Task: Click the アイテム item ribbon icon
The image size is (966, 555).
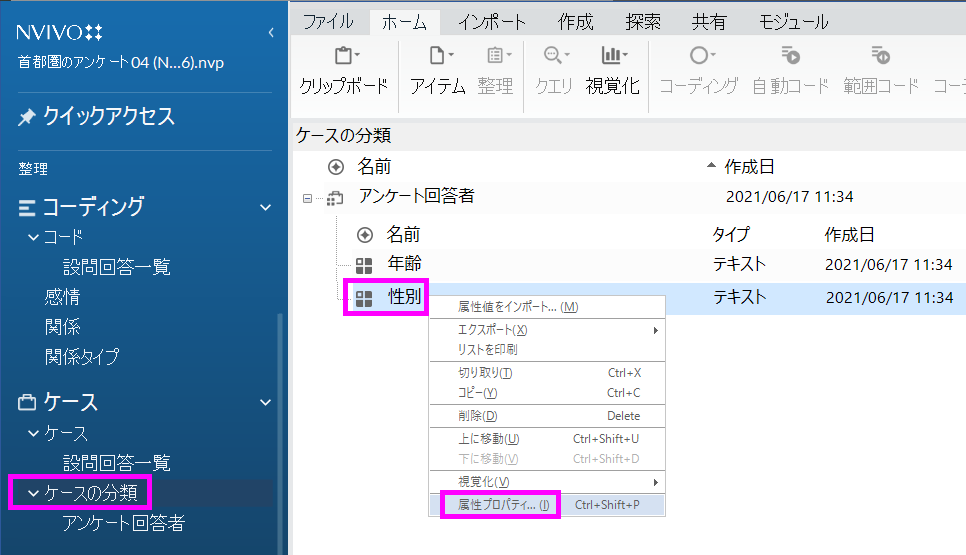Action: (437, 56)
